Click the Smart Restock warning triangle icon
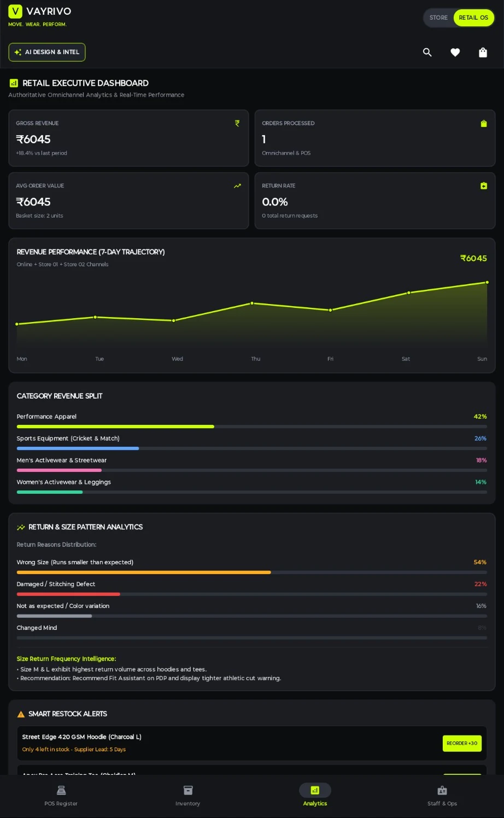Screen dimensions: 504x818 [21, 714]
